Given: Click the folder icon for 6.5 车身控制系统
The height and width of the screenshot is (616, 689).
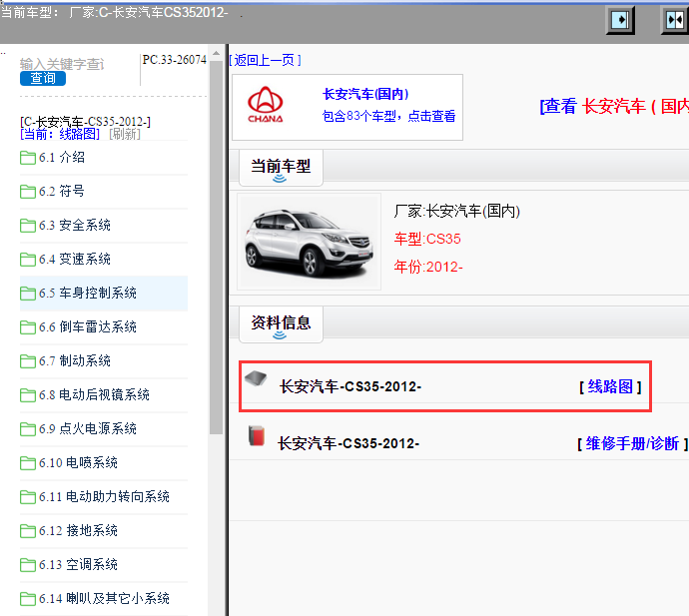Looking at the screenshot, I should [x=28, y=294].
